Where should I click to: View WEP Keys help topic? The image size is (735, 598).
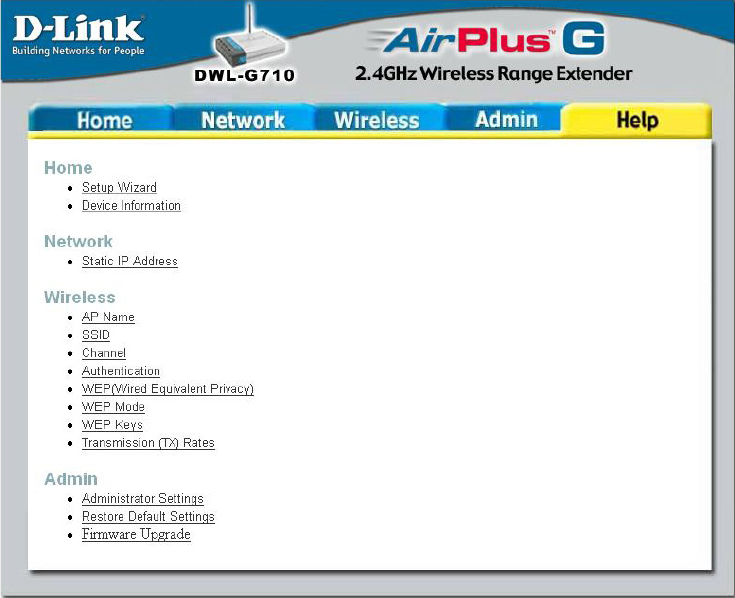coord(112,425)
